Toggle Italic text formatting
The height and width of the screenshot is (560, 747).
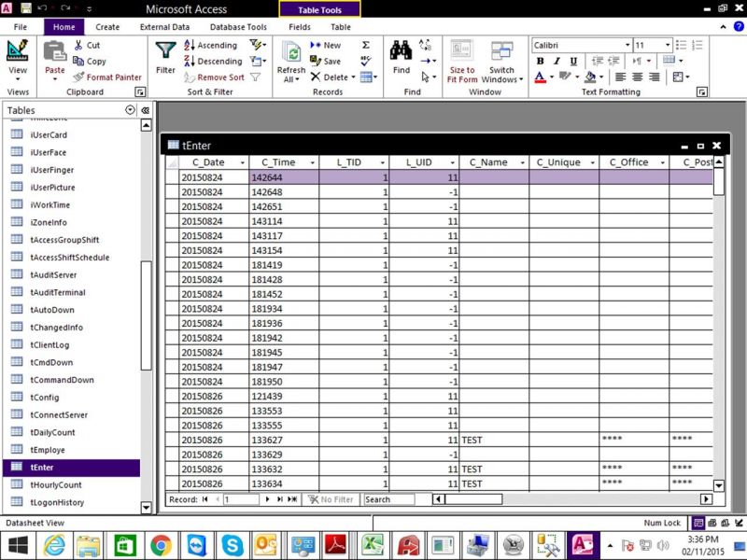coord(557,61)
